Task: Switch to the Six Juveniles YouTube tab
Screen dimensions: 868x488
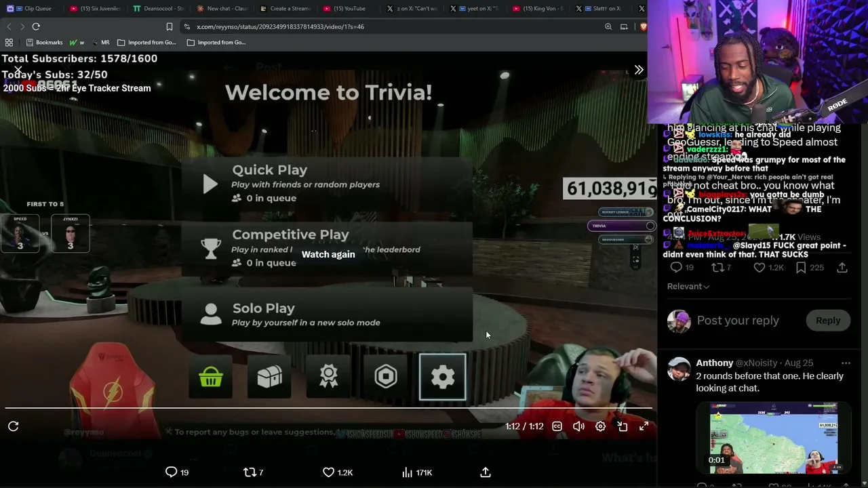Action: tap(96, 9)
